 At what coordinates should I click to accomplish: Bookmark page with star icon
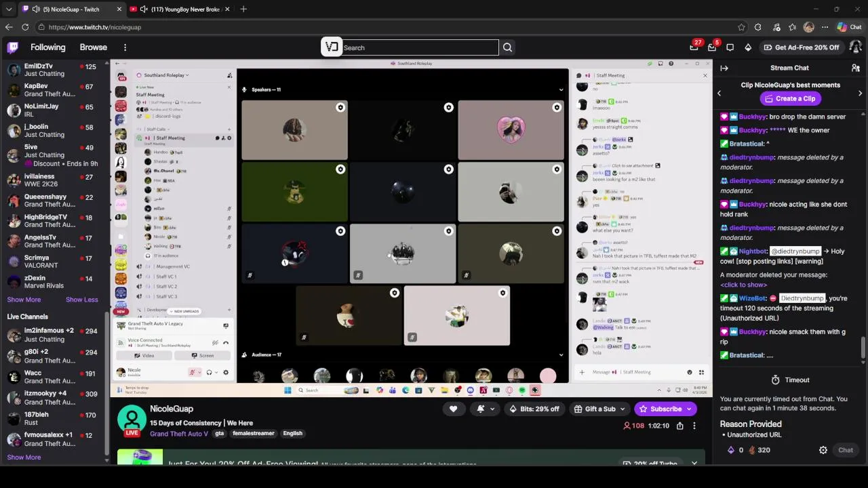tap(741, 27)
